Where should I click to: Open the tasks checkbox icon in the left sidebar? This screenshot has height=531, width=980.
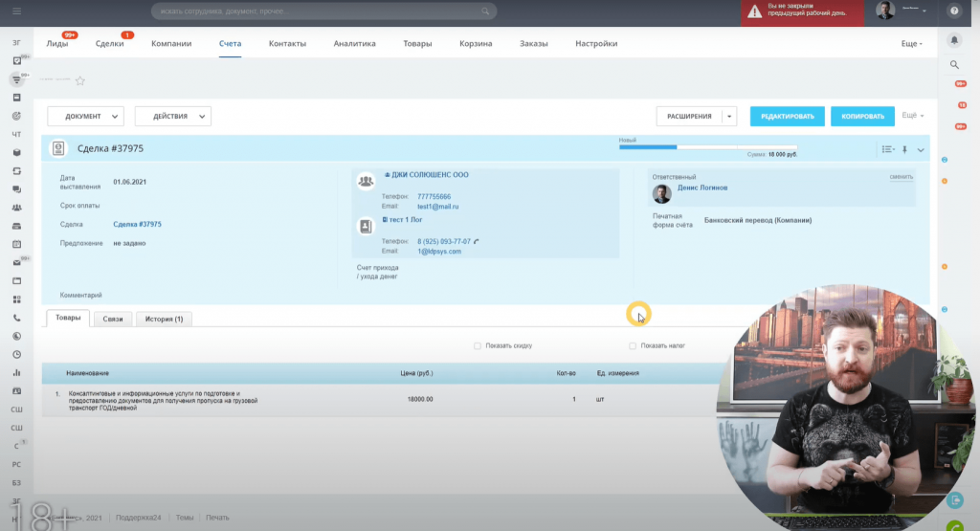pos(17,60)
